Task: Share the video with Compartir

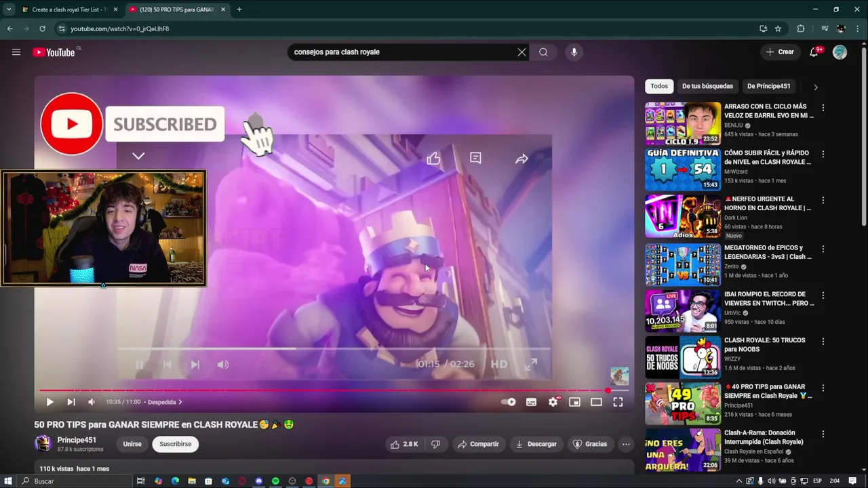Action: pyautogui.click(x=478, y=444)
